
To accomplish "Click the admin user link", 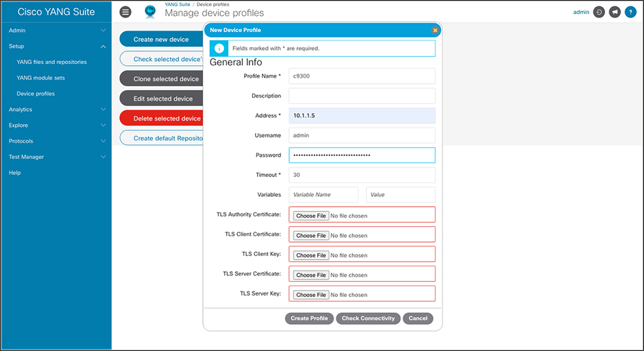I will coord(581,12).
